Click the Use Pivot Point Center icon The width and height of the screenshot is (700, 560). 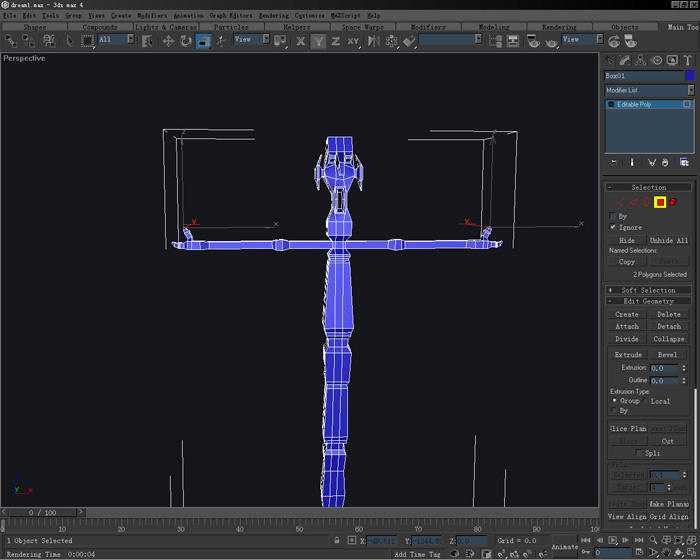(x=280, y=41)
